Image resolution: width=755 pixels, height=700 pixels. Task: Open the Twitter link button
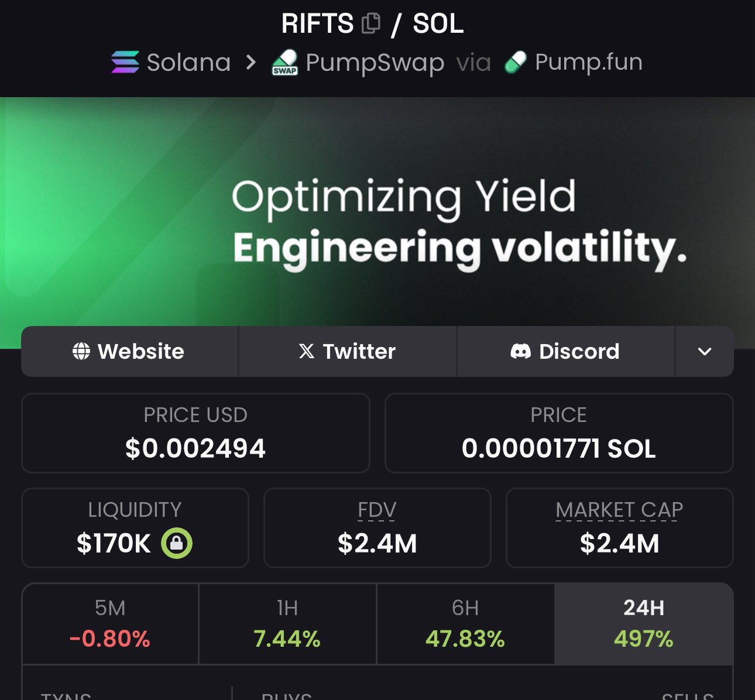click(x=348, y=351)
